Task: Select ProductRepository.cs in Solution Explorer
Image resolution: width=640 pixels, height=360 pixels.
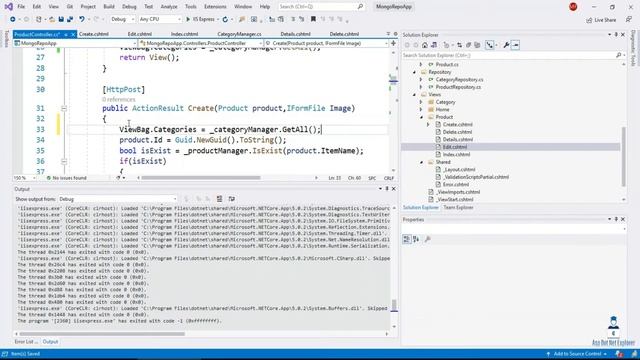Action: coord(458,87)
